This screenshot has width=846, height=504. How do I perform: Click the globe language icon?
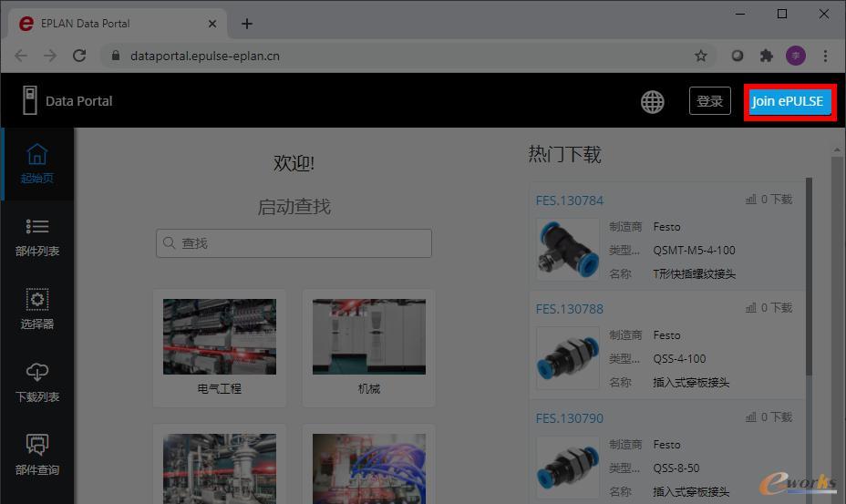click(653, 101)
